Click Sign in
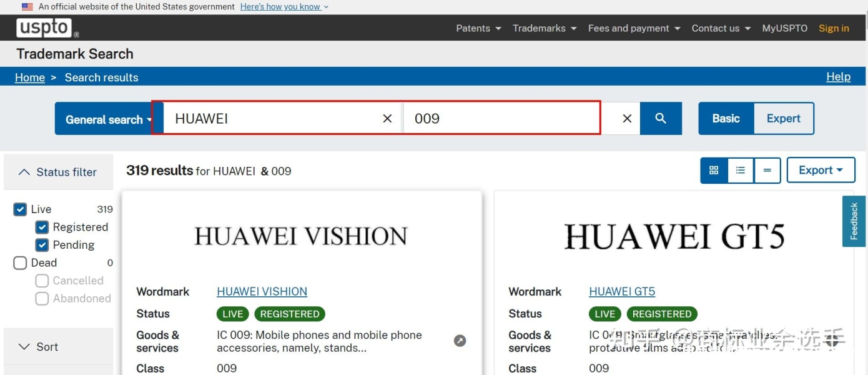Screen dimensions: 868x375 click(x=834, y=28)
